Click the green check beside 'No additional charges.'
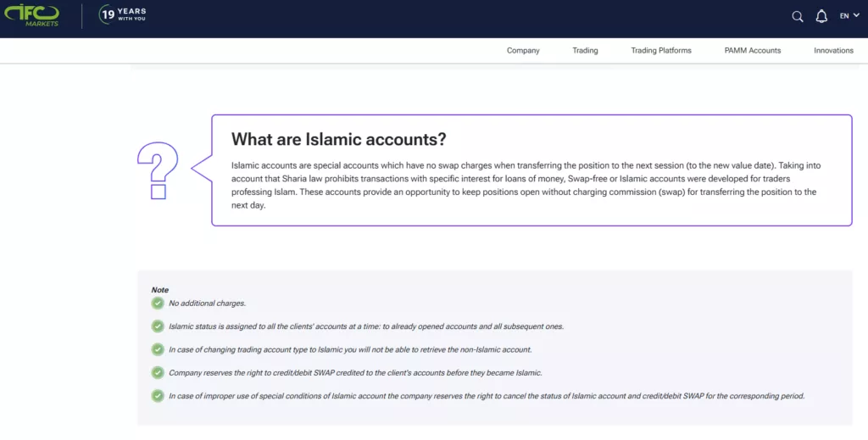 tap(158, 304)
